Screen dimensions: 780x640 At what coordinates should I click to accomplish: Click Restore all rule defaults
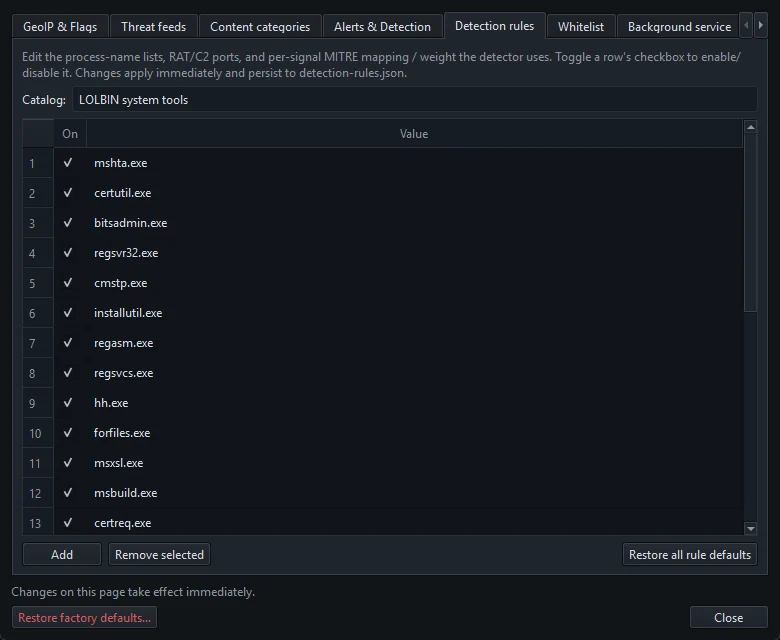click(689, 554)
